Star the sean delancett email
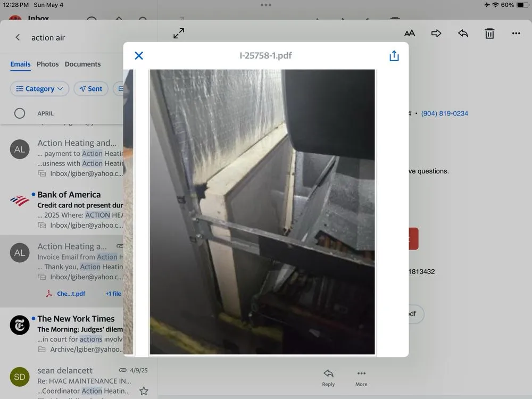 point(143,391)
